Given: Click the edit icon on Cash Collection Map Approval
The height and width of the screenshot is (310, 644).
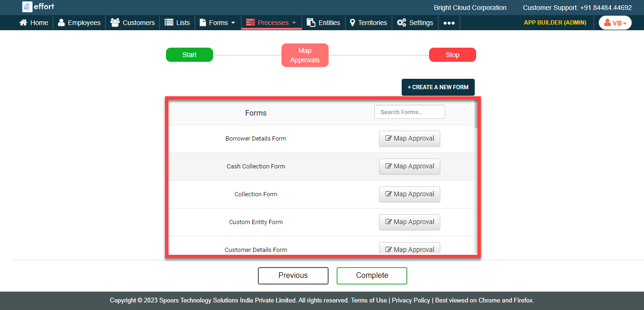Looking at the screenshot, I should pos(388,166).
